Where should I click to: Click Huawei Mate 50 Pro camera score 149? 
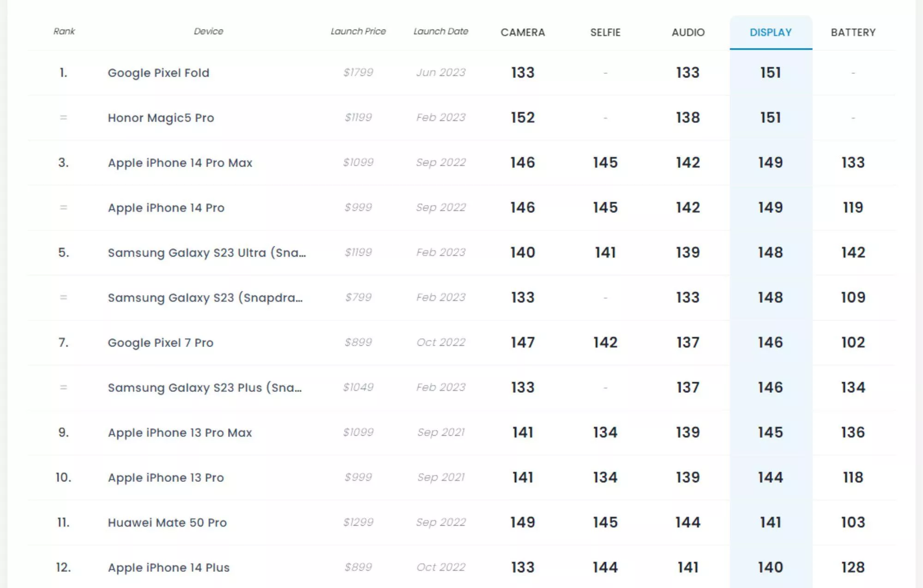tap(523, 522)
